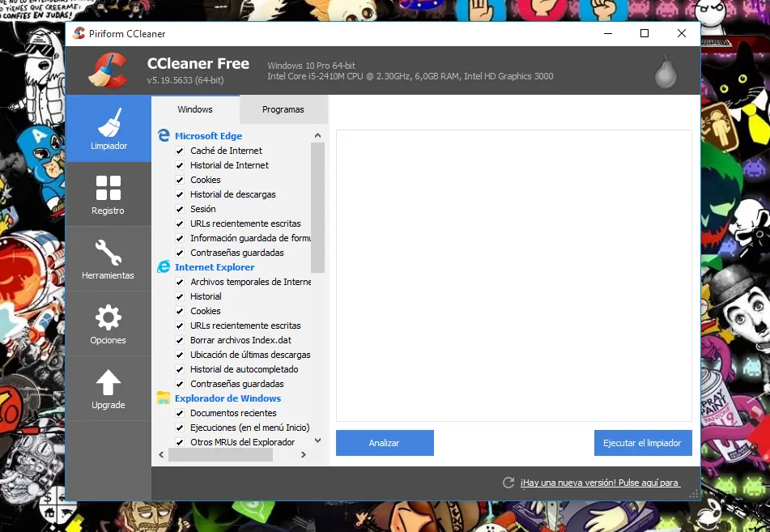Click Internet Explorer Cookies label

[206, 311]
